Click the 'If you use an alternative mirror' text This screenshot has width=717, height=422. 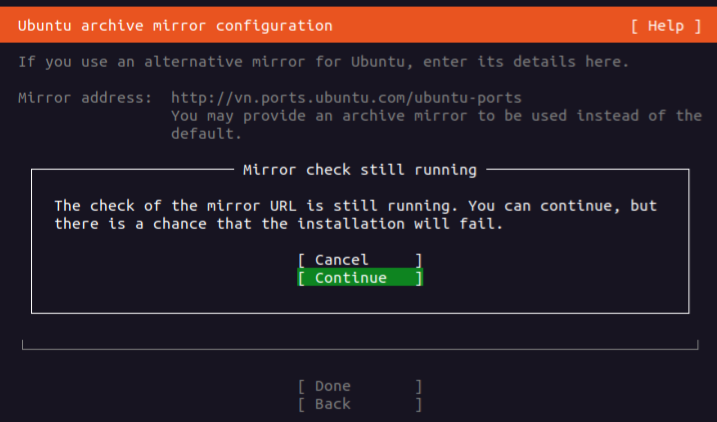click(x=323, y=62)
